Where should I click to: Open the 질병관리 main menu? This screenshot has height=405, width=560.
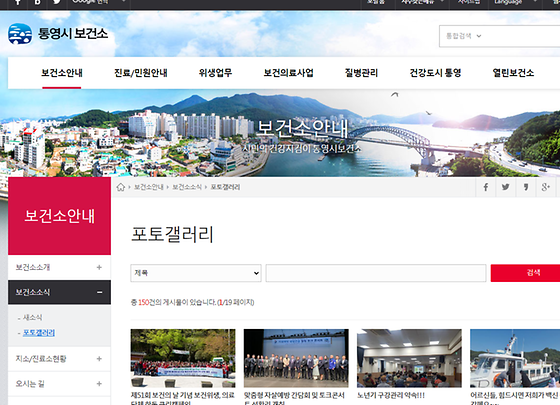coord(361,73)
